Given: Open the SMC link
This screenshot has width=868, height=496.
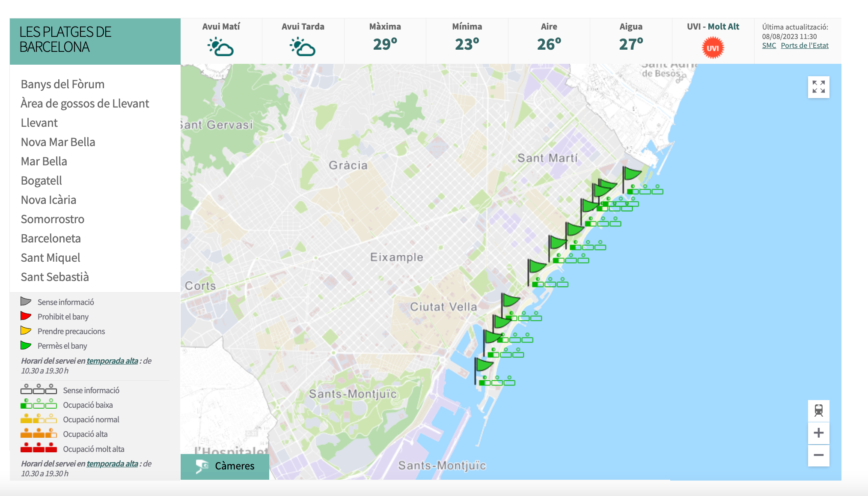Looking at the screenshot, I should click(x=769, y=45).
